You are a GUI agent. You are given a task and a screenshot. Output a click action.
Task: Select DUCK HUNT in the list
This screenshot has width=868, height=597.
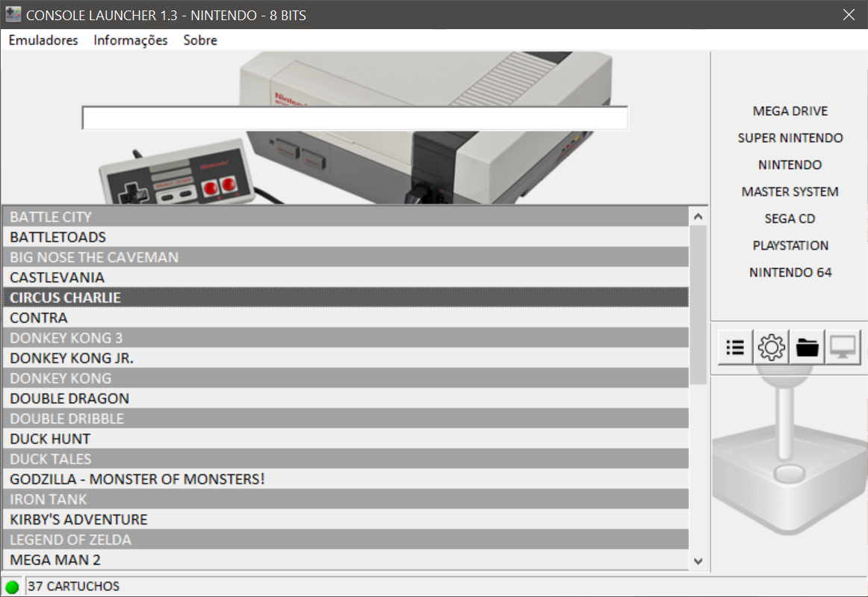(346, 439)
